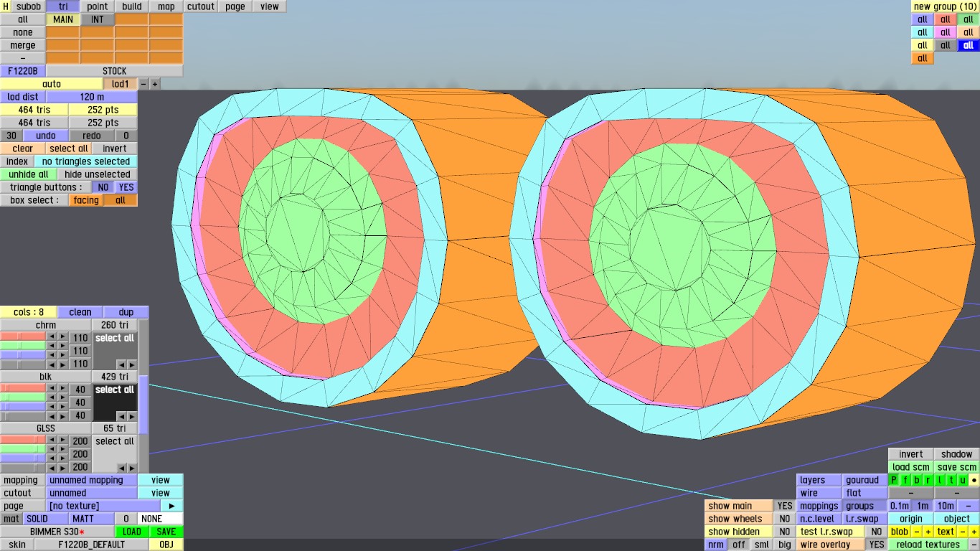The height and width of the screenshot is (551, 980).
Task: Select the l left view button
Action: [940, 480]
